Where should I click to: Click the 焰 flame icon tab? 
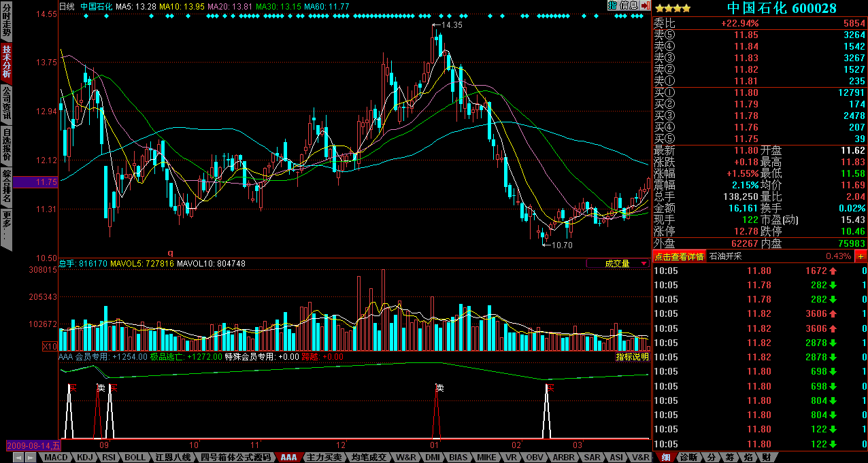748,458
